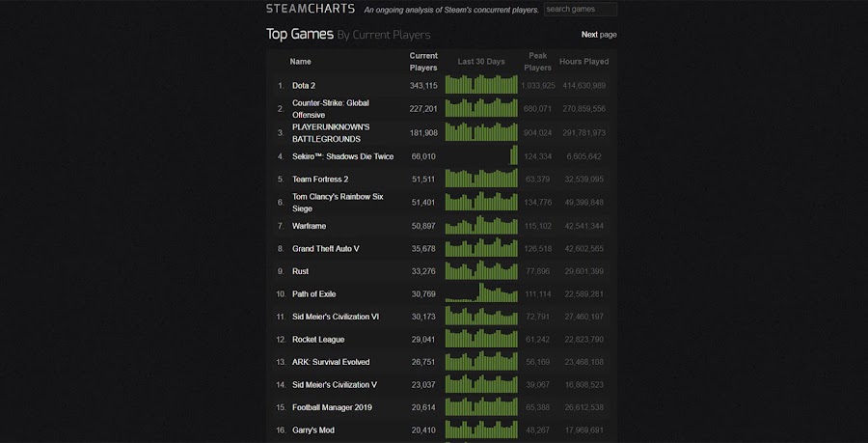Screen dimensions: 868x443
Task: Click the Hours Played column header
Action: point(584,62)
